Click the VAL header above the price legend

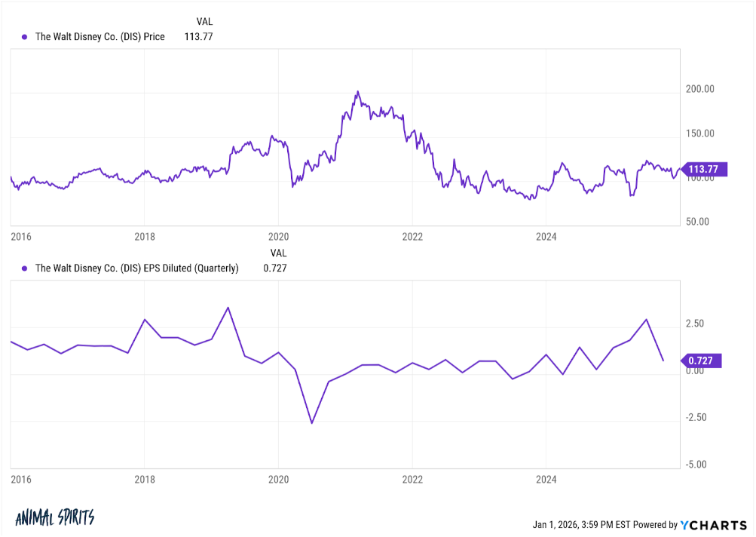pos(204,22)
